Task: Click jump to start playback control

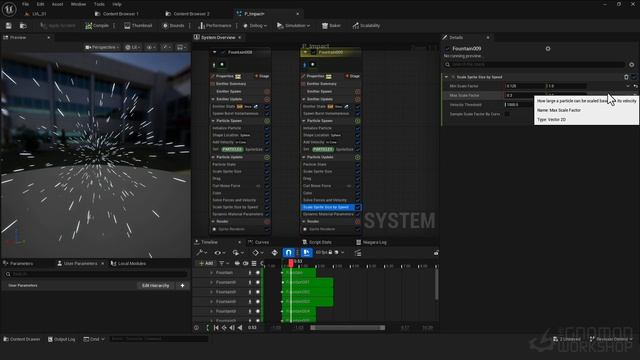Action: [x=216, y=328]
